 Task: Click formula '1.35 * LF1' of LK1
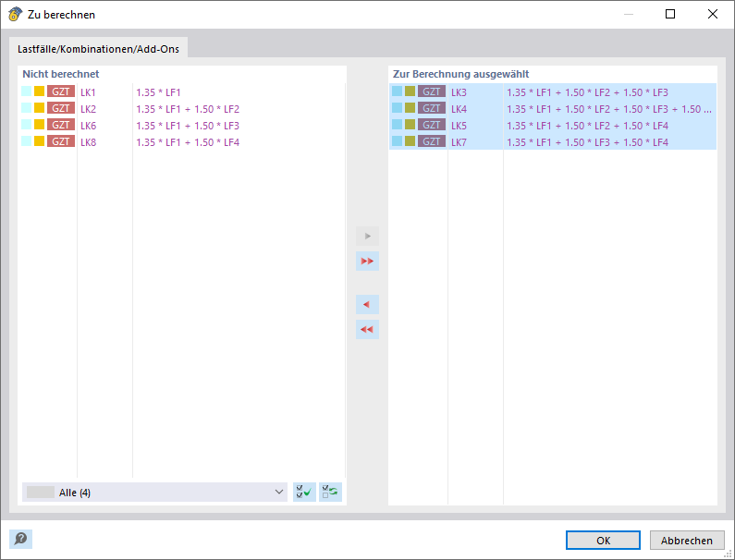coord(158,92)
